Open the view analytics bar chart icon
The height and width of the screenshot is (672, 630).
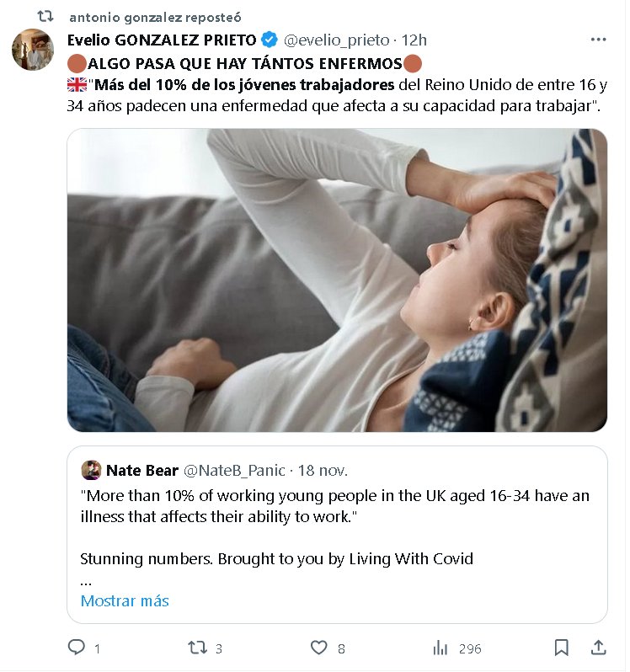(x=440, y=648)
